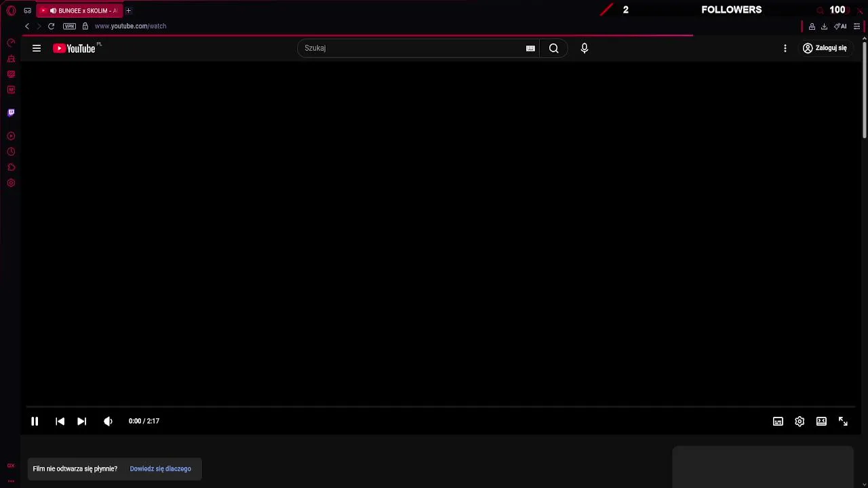Open a new tab with plus button
This screenshot has height=488, width=868.
pos(128,11)
